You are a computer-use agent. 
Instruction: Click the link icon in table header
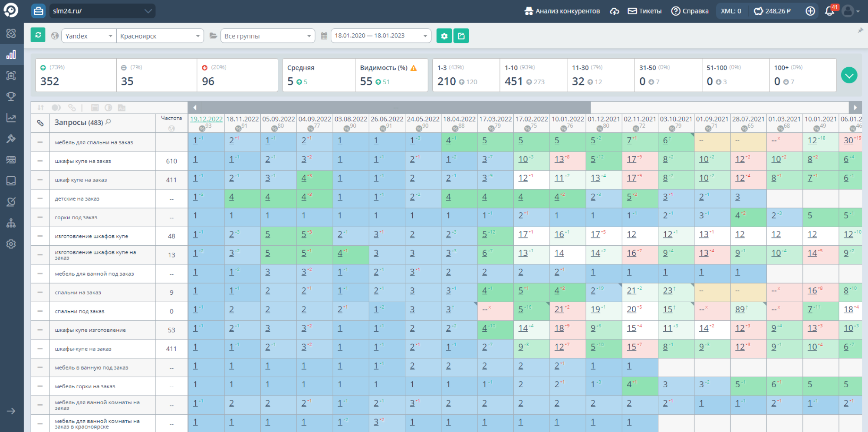point(40,123)
